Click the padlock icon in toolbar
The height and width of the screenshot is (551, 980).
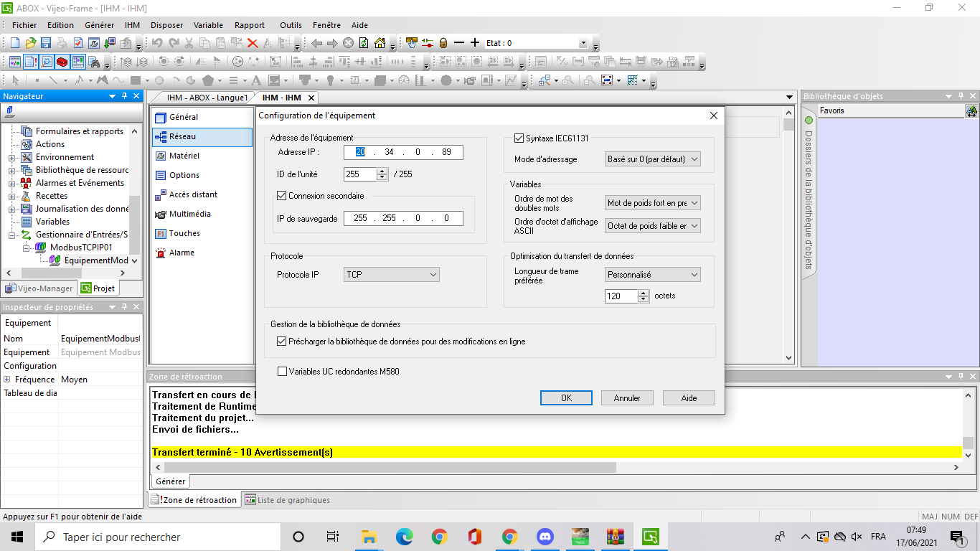[443, 43]
